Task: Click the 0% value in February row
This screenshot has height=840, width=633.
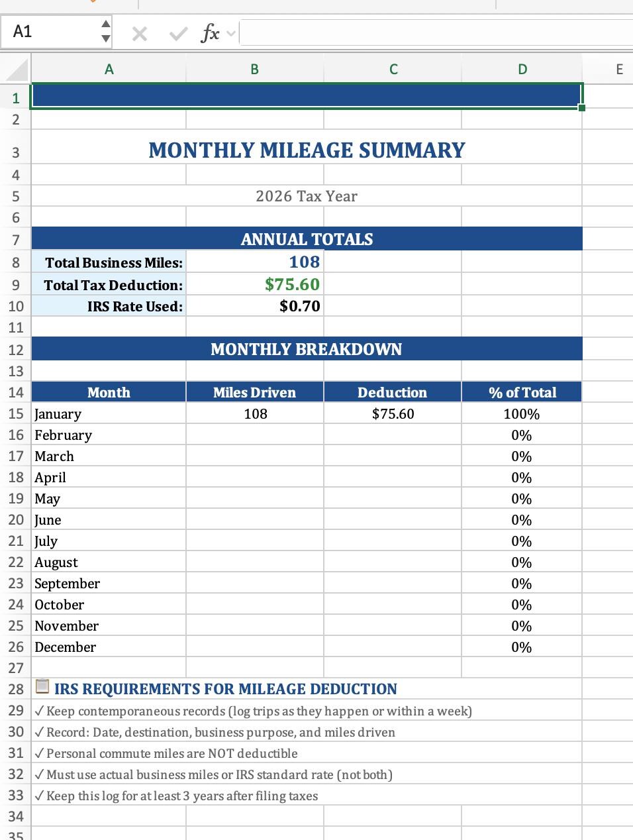Action: pyautogui.click(x=522, y=435)
